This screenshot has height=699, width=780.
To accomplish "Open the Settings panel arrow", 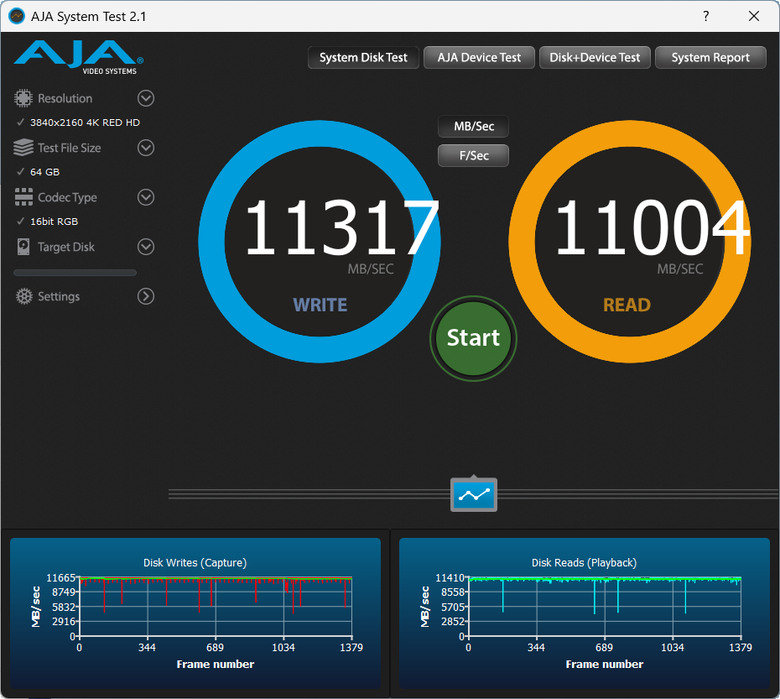I will 146,297.
